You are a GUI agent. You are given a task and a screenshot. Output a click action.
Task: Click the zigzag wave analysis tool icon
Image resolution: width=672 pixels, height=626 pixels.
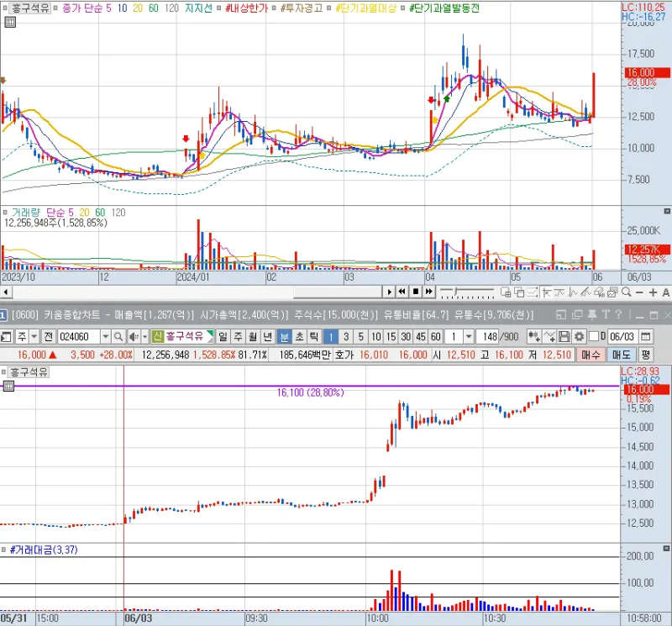click(573, 292)
